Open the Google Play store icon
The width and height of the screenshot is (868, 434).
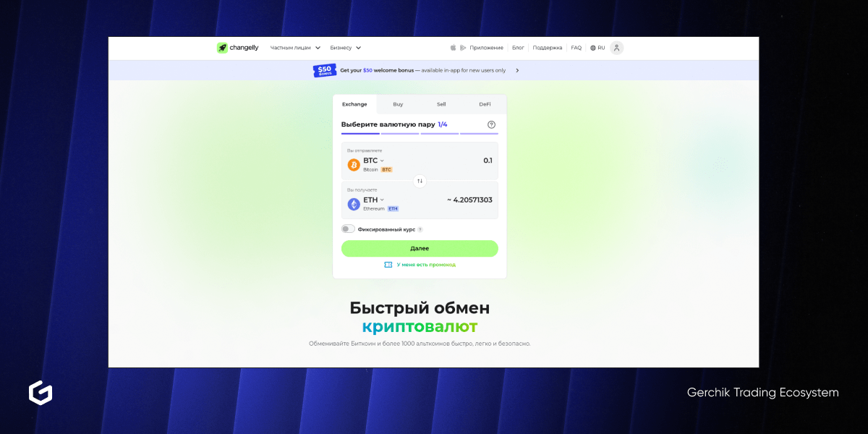463,48
